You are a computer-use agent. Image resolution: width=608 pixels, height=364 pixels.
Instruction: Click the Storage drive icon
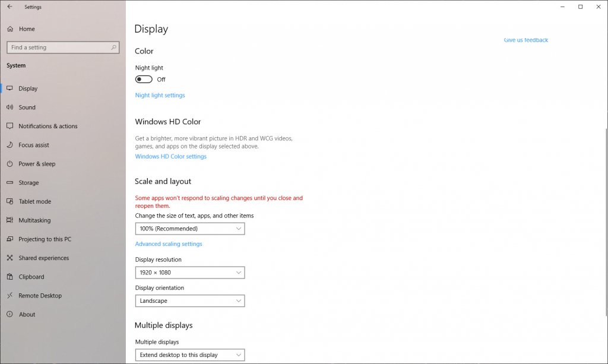(9, 182)
